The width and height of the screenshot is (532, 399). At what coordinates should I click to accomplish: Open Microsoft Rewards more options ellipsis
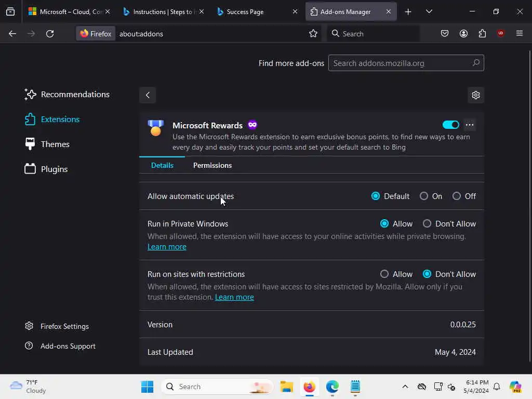pos(470,125)
